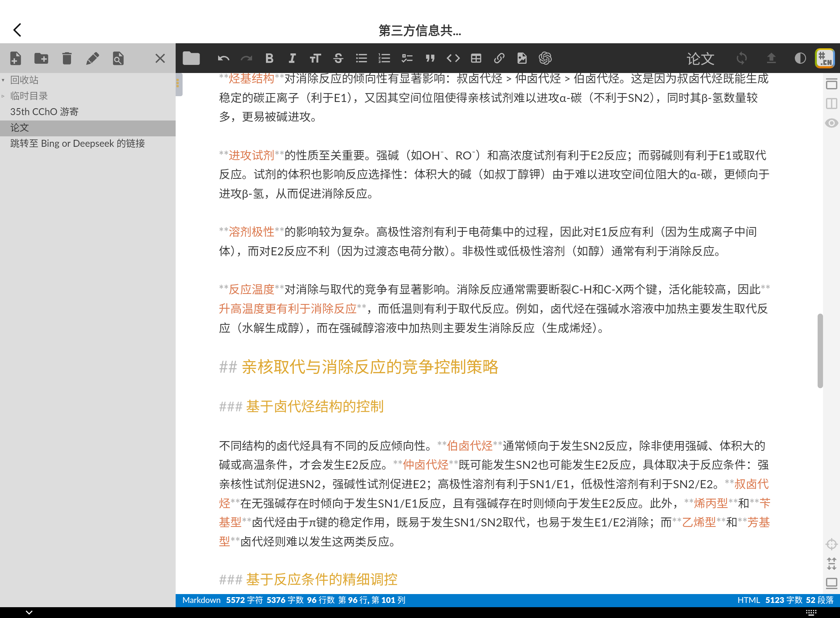This screenshot has height=618, width=840.
Task: Click the bold 进攻试剂 term
Action: click(251, 155)
